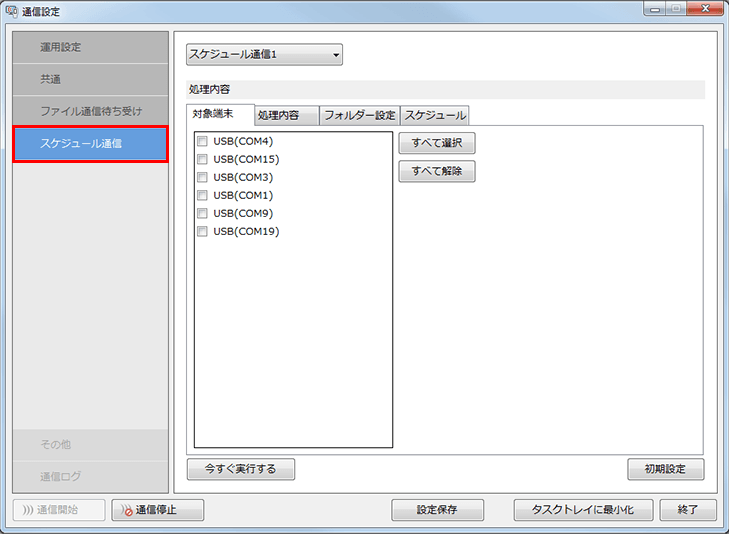Tick the USB(COM3) checkbox
This screenshot has width=730, height=534.
[x=202, y=177]
